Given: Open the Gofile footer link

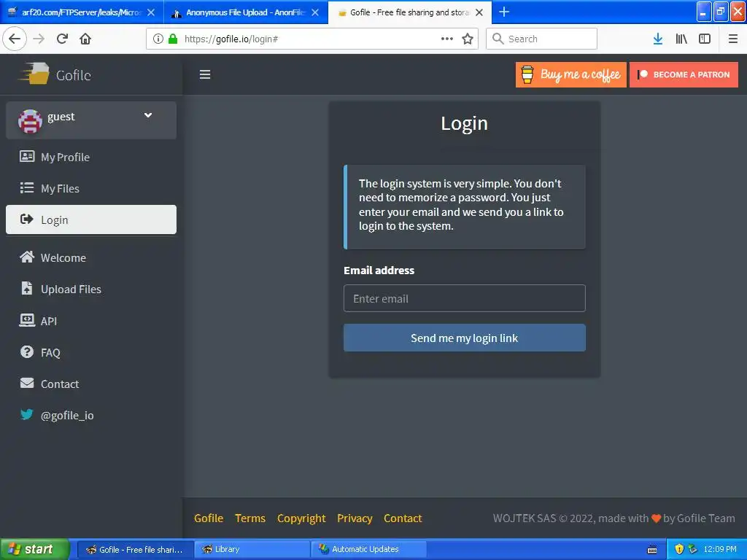Looking at the screenshot, I should tap(209, 518).
